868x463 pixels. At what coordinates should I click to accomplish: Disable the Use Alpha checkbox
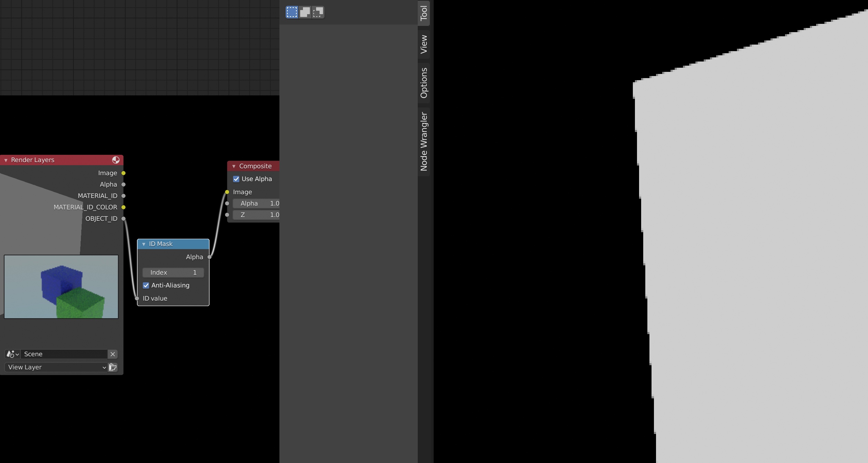click(x=236, y=179)
